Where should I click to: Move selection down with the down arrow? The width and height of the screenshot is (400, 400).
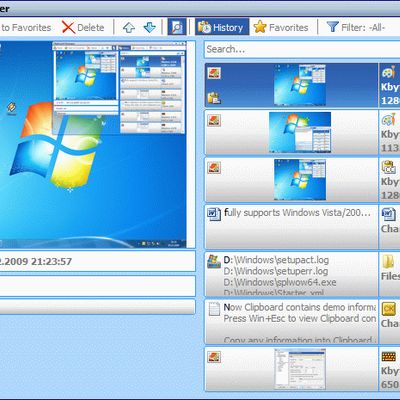pos(150,27)
